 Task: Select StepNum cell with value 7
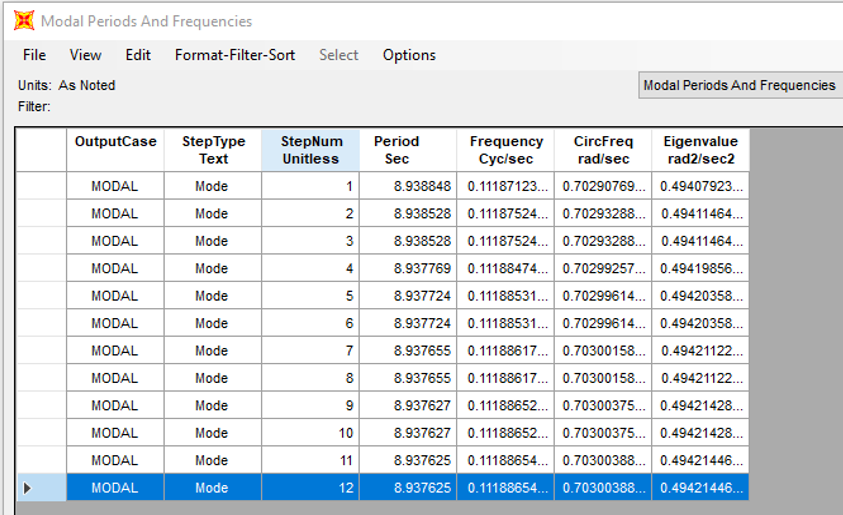[x=311, y=351]
